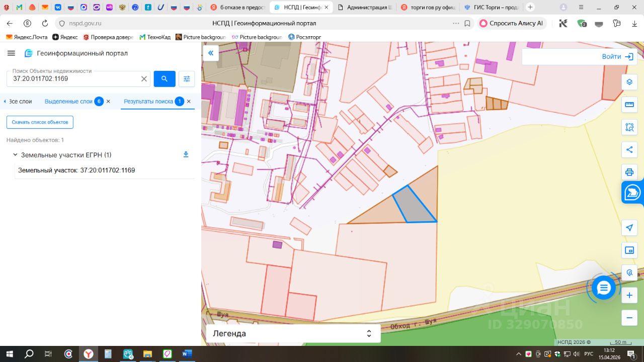This screenshot has height=362, width=644.
Task: Zoom in on the map
Action: pyautogui.click(x=629, y=295)
